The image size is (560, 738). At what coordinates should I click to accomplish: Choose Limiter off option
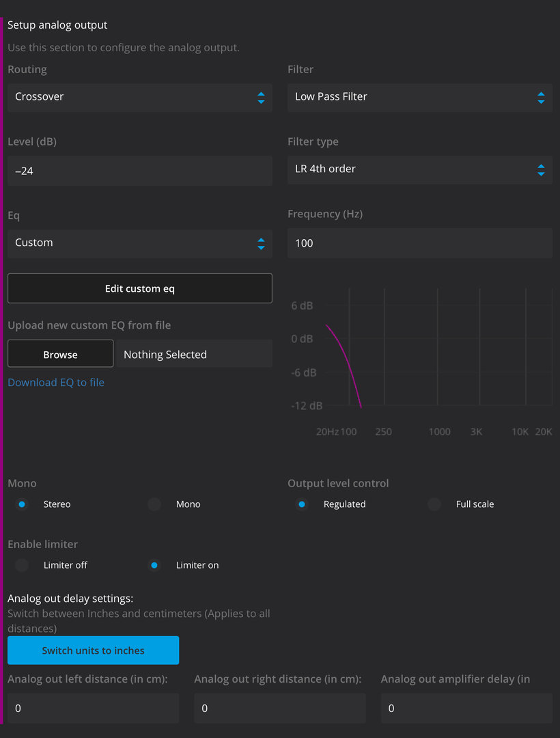(x=22, y=565)
